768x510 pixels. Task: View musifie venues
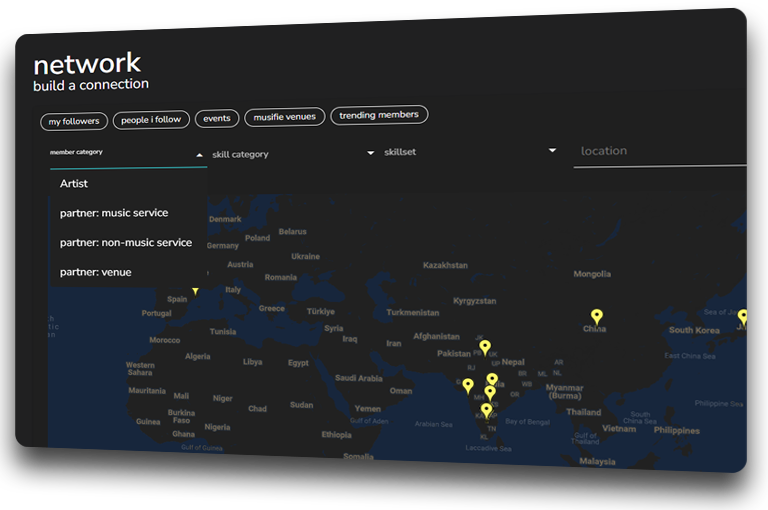click(285, 117)
